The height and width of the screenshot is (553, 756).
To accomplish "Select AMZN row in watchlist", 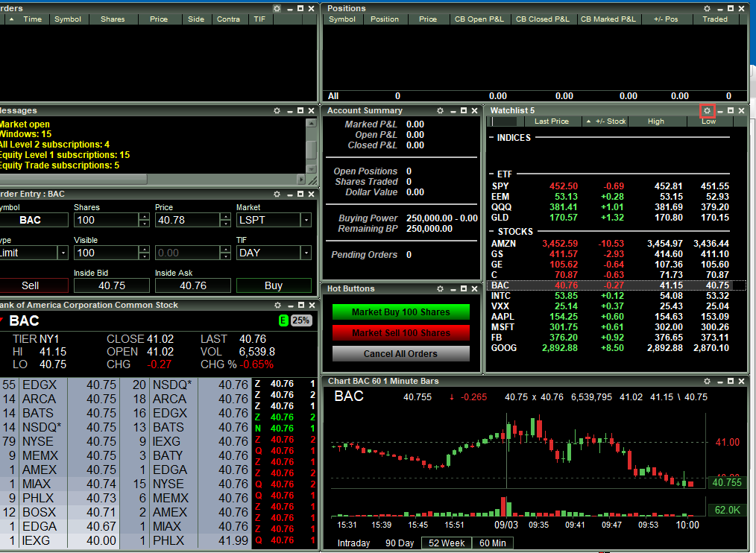I will click(611, 244).
